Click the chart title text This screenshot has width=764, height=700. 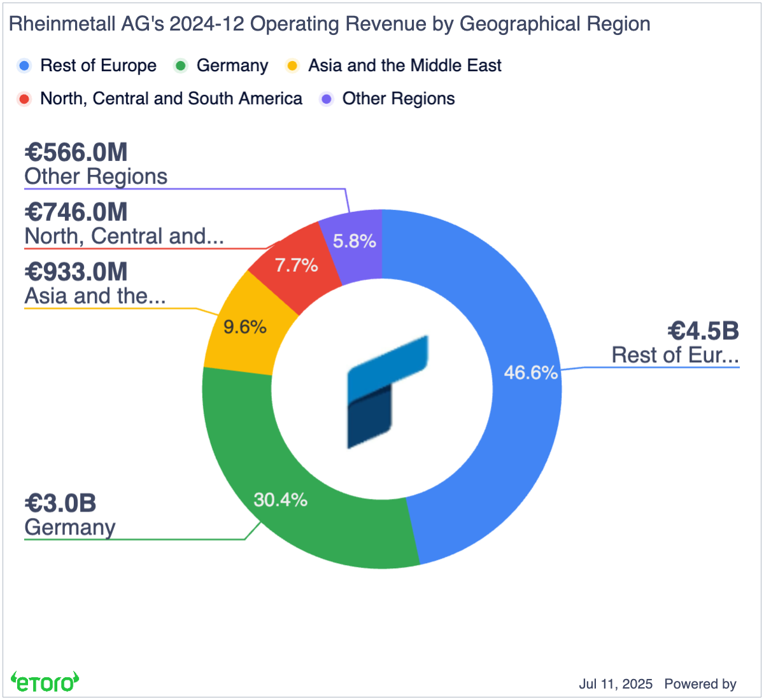[330, 24]
